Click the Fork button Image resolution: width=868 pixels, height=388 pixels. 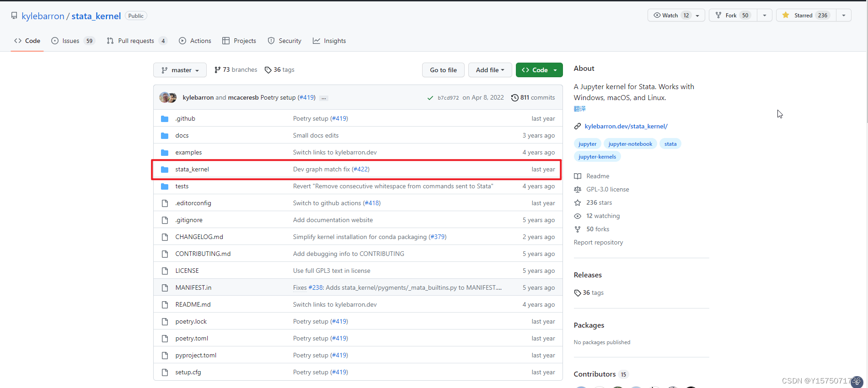coord(733,16)
